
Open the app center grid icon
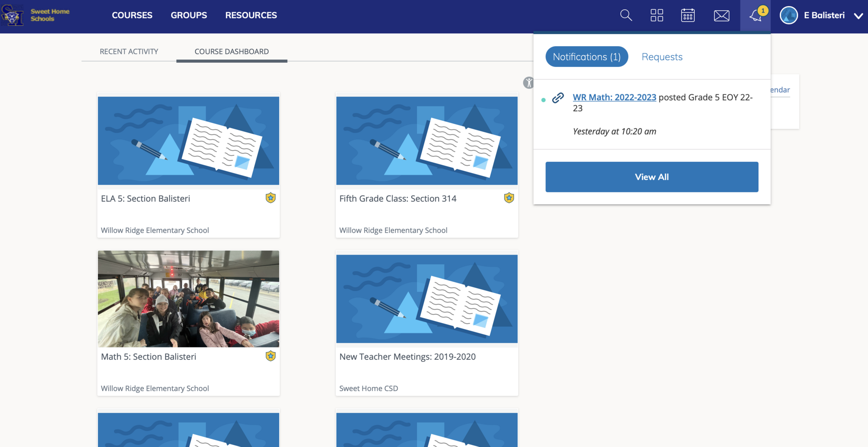pos(657,15)
